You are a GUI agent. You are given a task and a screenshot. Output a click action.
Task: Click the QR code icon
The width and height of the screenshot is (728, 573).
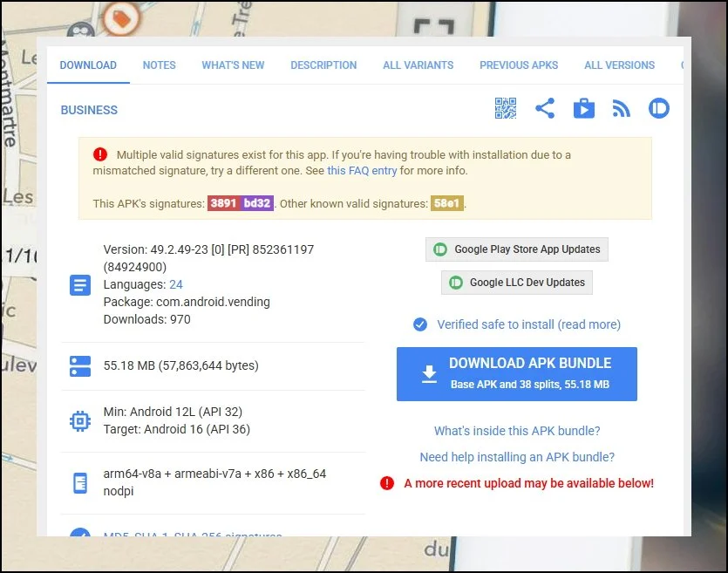[506, 108]
